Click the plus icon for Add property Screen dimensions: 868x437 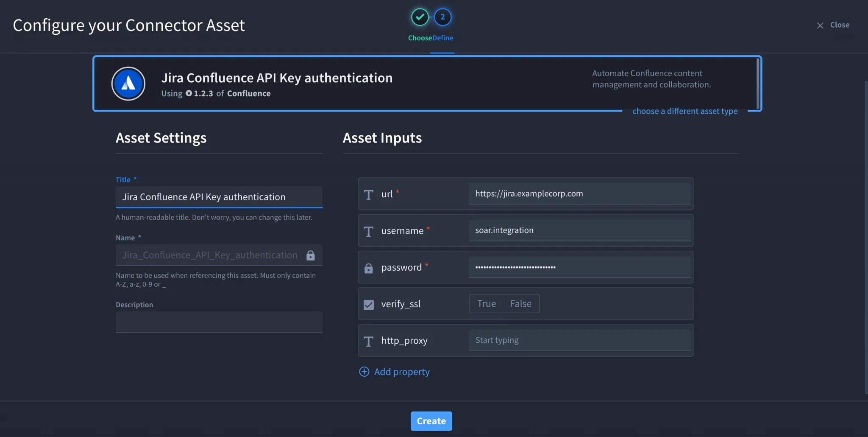click(364, 372)
